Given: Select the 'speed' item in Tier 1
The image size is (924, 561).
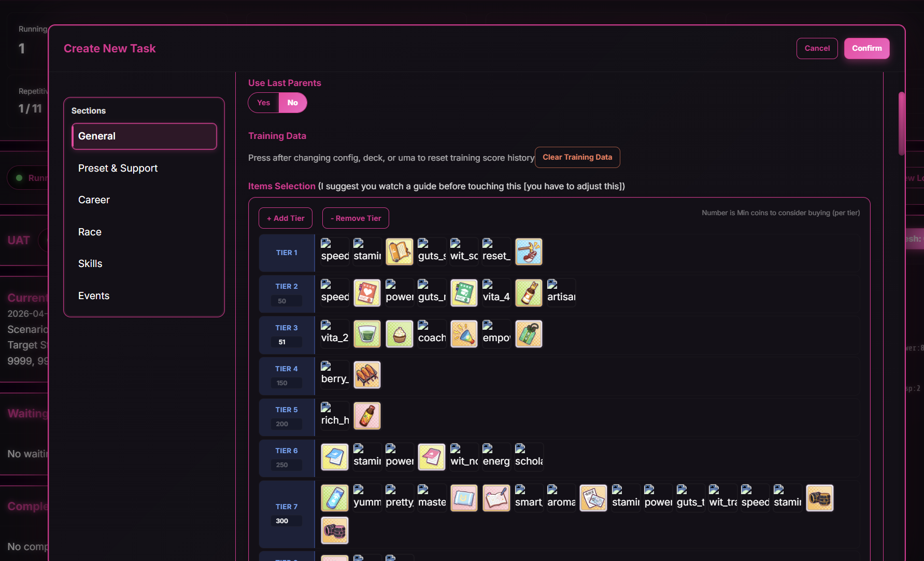Looking at the screenshot, I should (x=335, y=252).
